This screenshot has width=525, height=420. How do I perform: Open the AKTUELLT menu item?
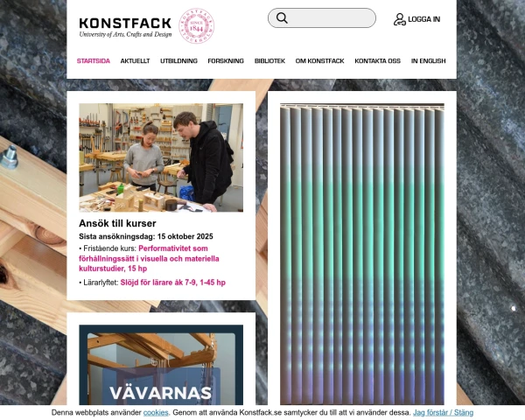tap(135, 61)
